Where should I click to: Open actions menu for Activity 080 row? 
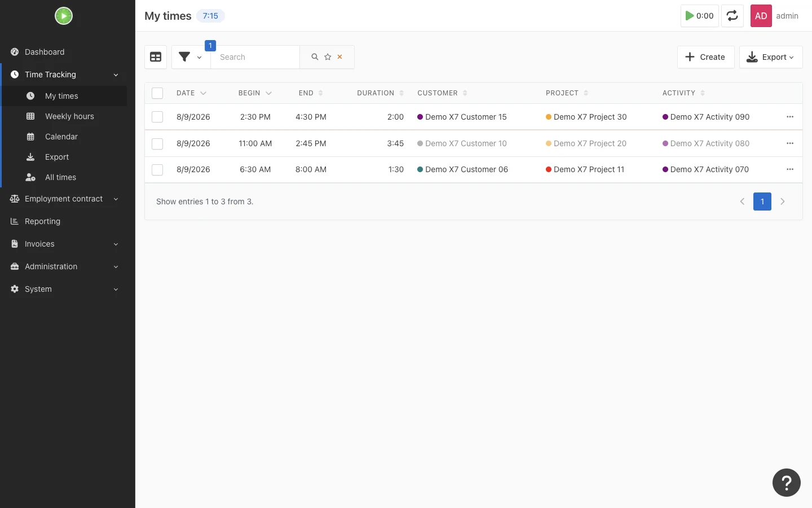click(790, 143)
